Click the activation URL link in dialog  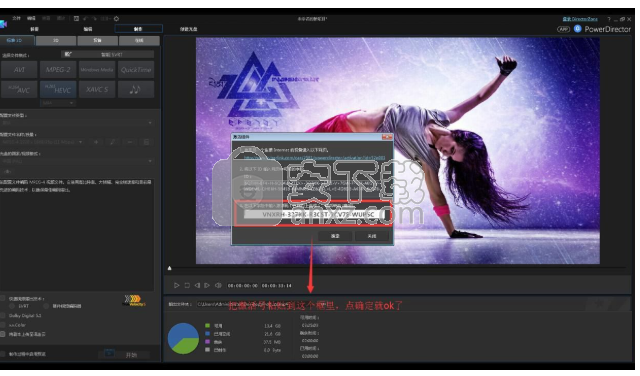(x=314, y=158)
